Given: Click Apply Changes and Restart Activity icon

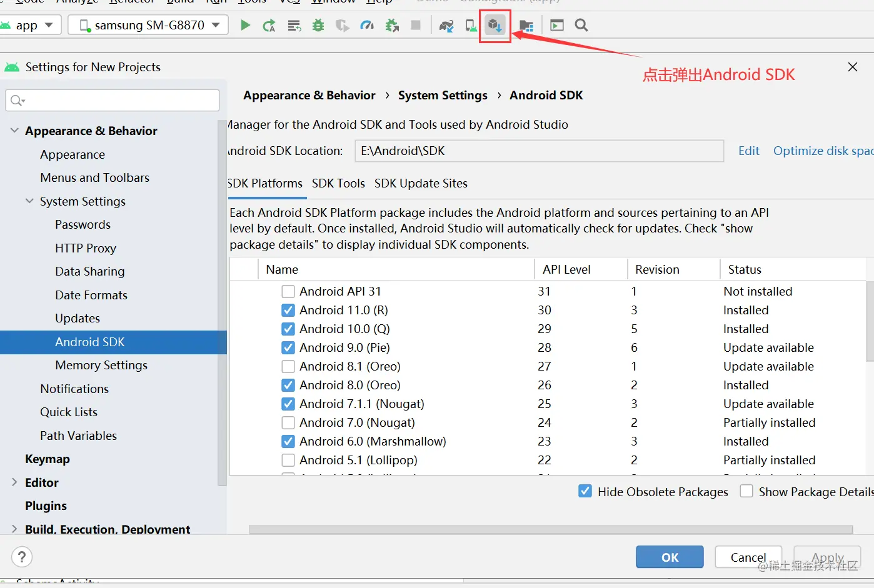Looking at the screenshot, I should [x=269, y=25].
